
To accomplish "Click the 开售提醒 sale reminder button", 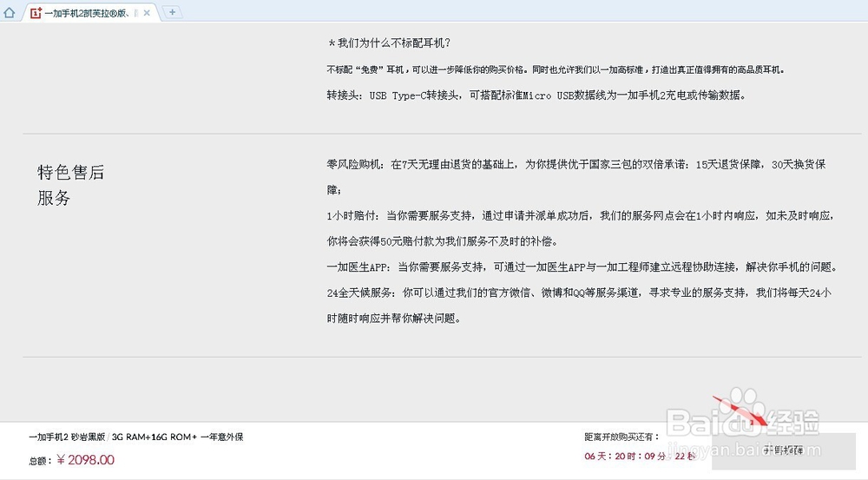I will pos(783,450).
